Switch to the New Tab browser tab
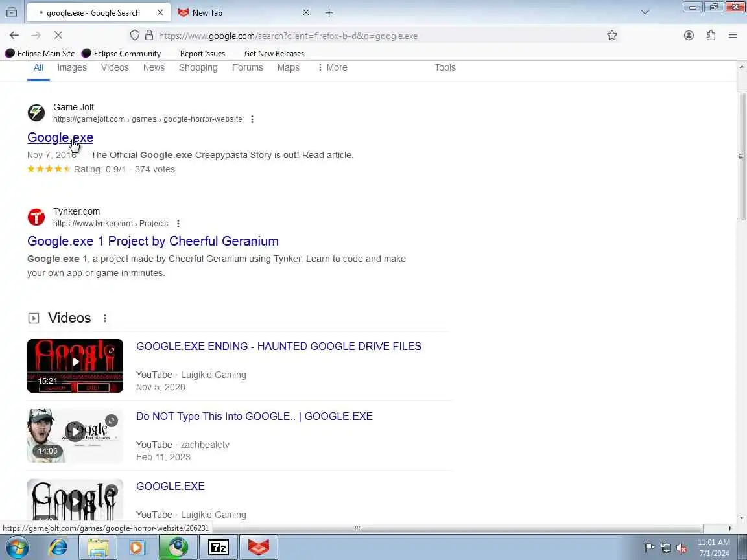The image size is (747, 560). (242, 13)
